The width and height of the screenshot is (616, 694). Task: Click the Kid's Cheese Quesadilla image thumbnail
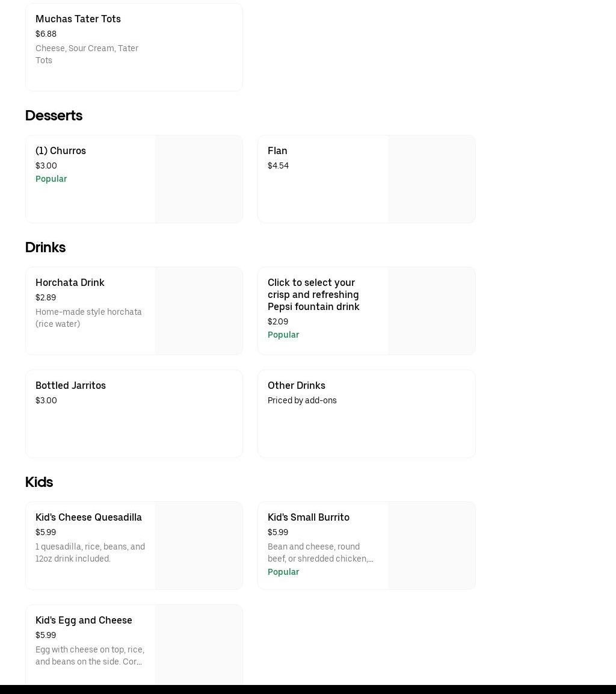[x=199, y=545]
